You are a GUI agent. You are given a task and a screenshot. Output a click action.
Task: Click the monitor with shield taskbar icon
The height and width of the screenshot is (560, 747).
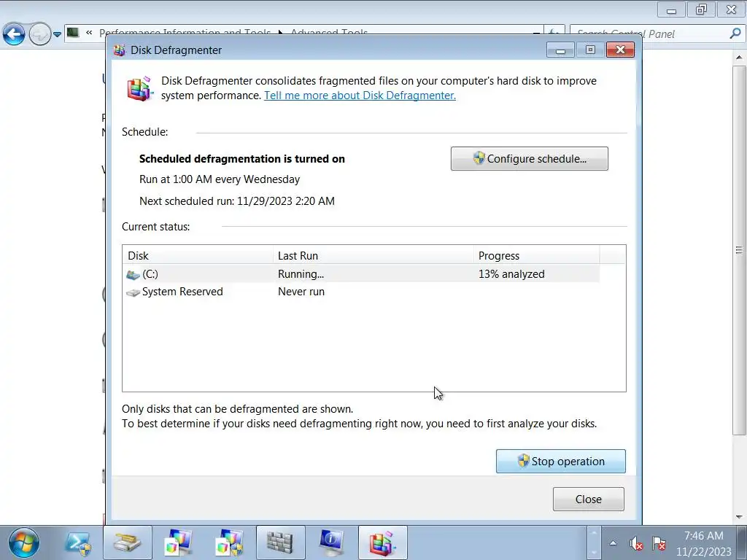click(x=229, y=542)
